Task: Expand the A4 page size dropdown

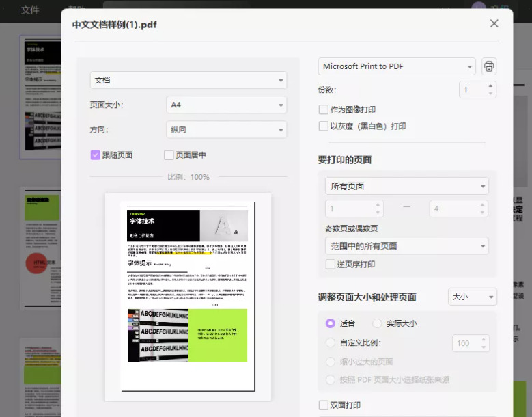Action: (226, 105)
